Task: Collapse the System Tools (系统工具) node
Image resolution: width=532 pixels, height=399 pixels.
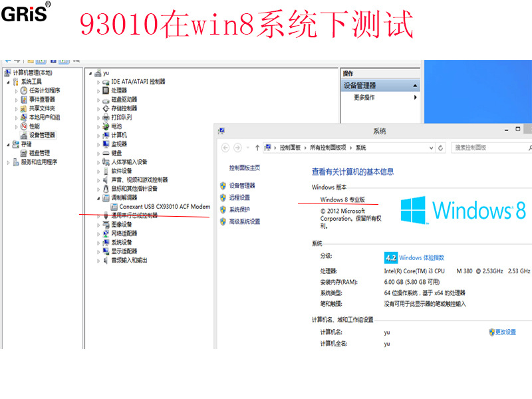Action: 9,82
